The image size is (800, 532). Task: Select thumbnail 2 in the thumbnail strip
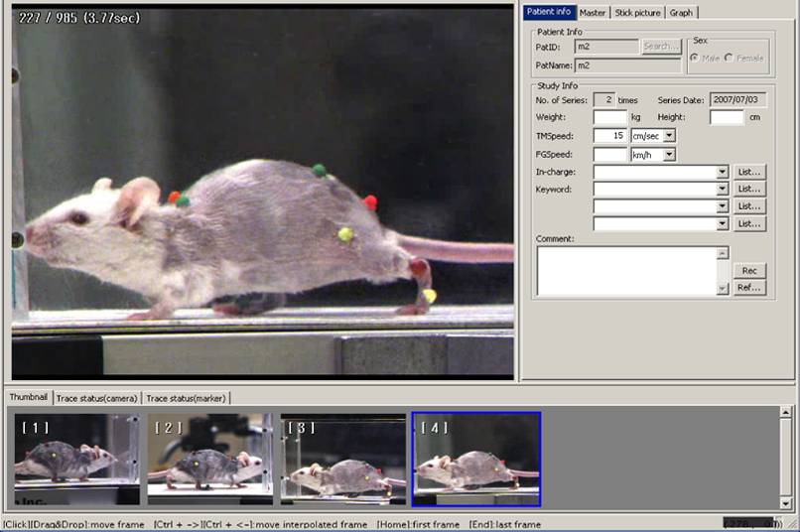pyautogui.click(x=210, y=460)
